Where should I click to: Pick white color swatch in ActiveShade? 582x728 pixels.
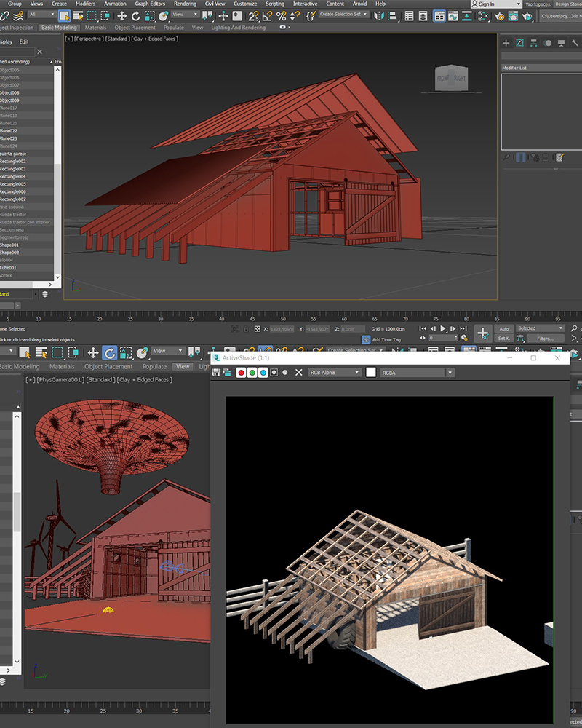[x=371, y=372]
